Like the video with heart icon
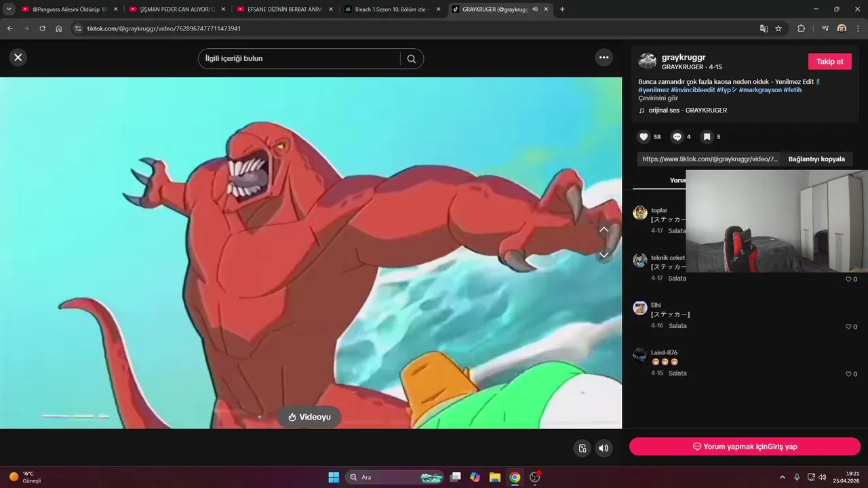The width and height of the screenshot is (868, 488). pyautogui.click(x=644, y=137)
